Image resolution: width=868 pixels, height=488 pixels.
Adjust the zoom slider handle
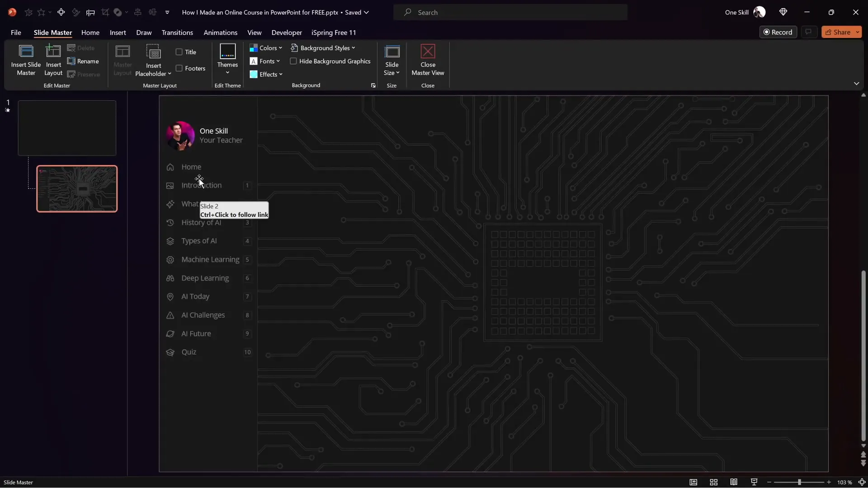799,482
